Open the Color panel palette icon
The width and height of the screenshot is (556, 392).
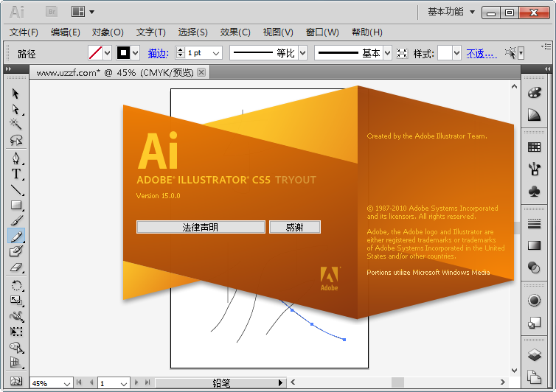(x=534, y=93)
